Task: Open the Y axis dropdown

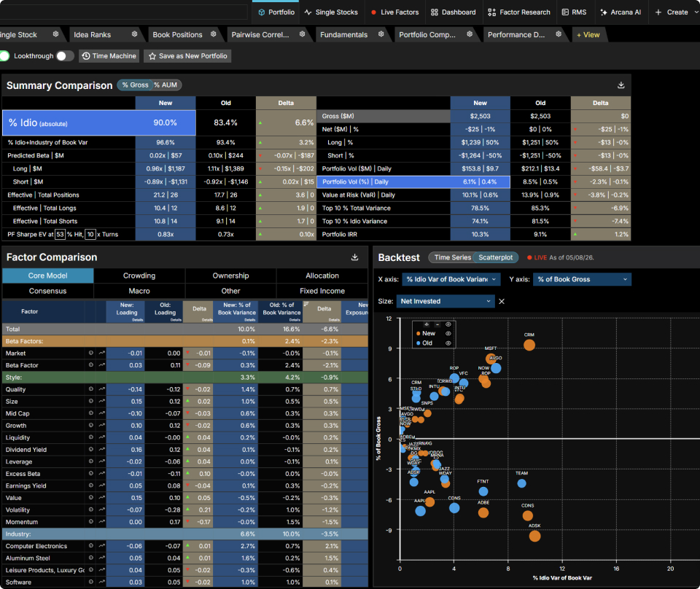Action: click(x=582, y=279)
